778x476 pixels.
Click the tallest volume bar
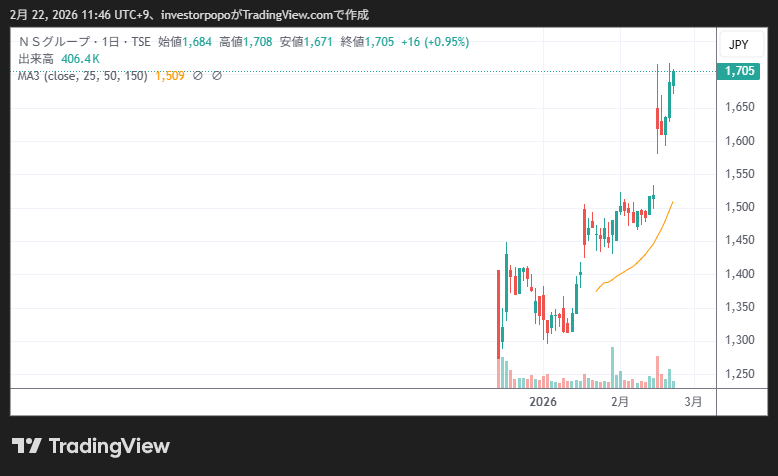pos(613,367)
